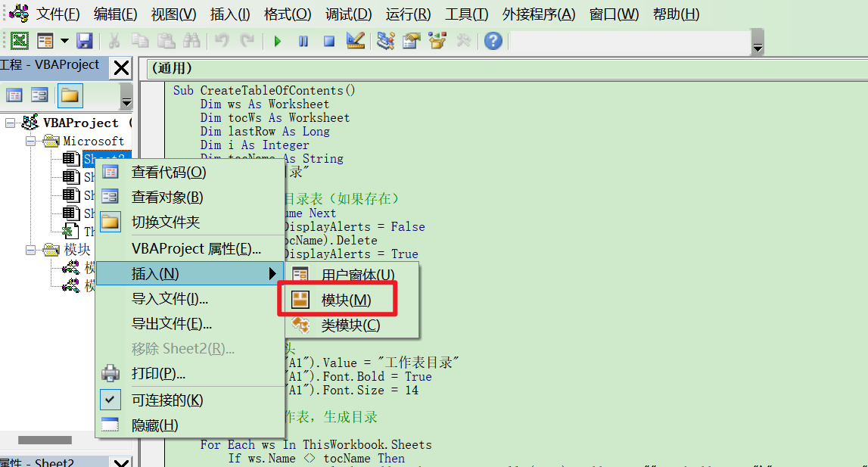
Task: Choose 查看代码(O) in context menu
Action: (x=191, y=173)
